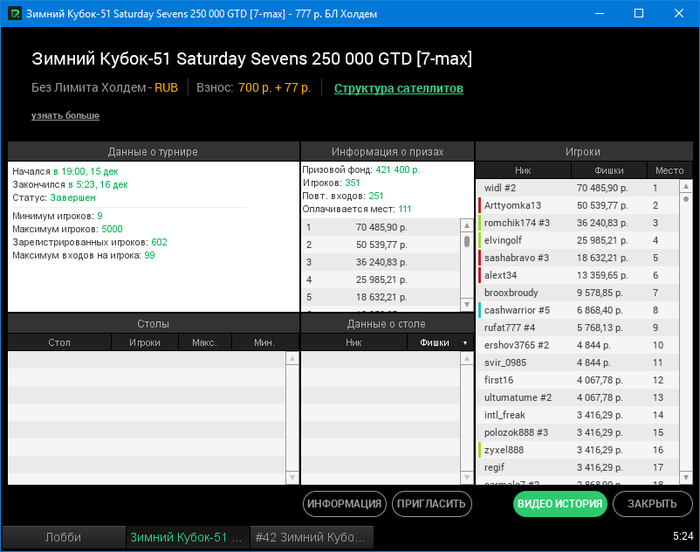Viewport: 700px width, 552px height.
Task: Click Статус: Завершен text
Action: coord(54,197)
